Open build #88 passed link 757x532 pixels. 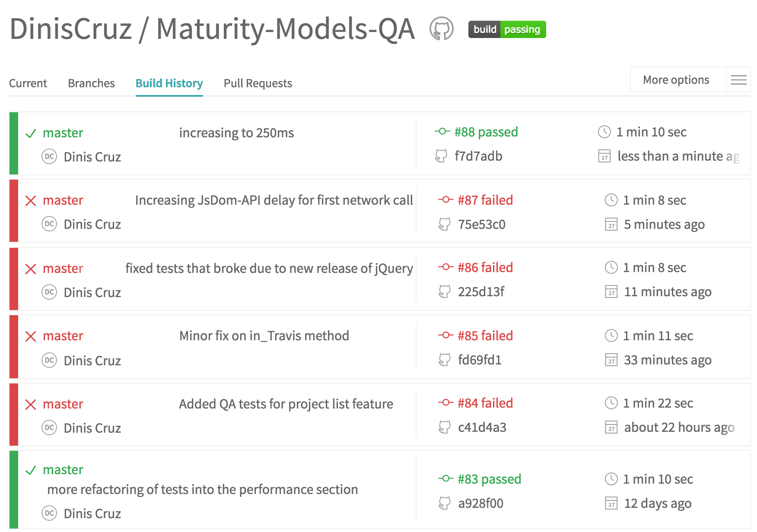click(x=486, y=132)
